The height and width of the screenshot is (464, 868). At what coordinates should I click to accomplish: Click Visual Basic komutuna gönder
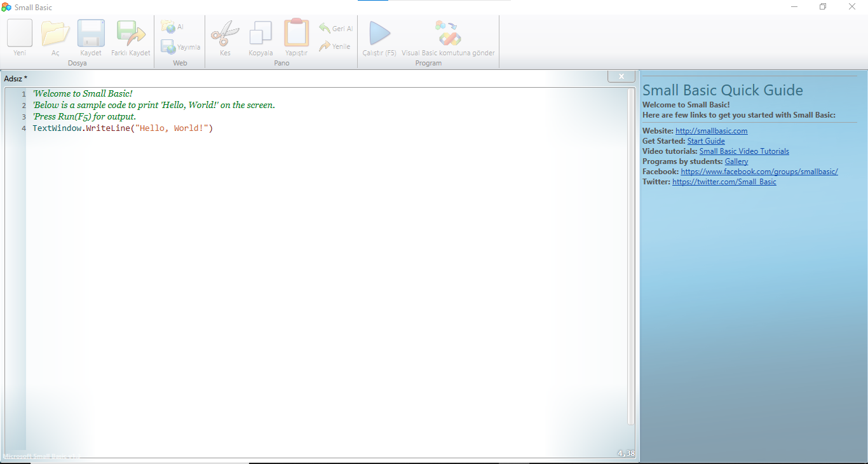tap(448, 38)
